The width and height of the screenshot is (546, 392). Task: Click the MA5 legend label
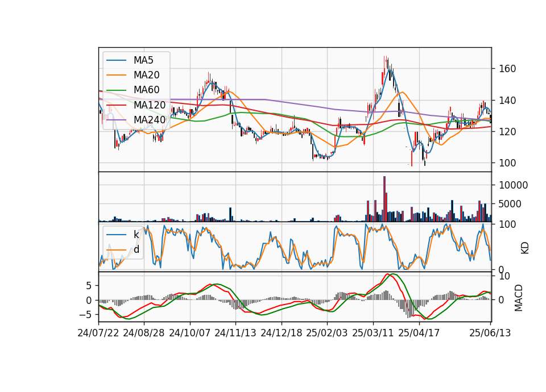143,60
